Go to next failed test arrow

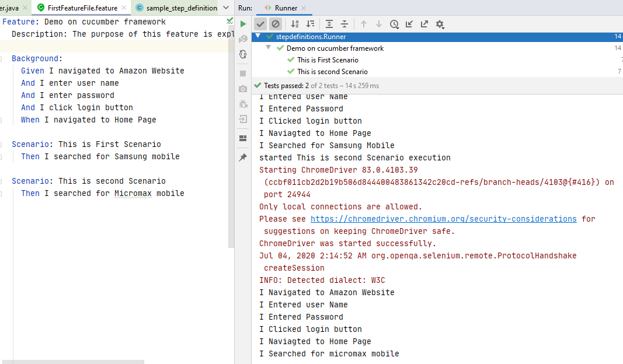pos(379,24)
